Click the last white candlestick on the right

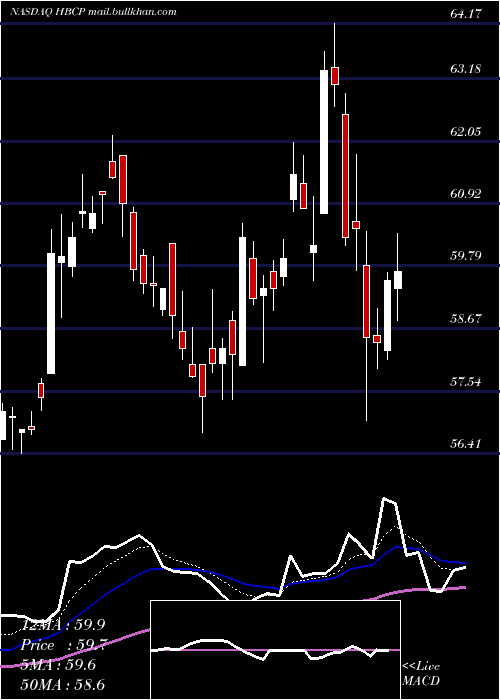click(397, 280)
